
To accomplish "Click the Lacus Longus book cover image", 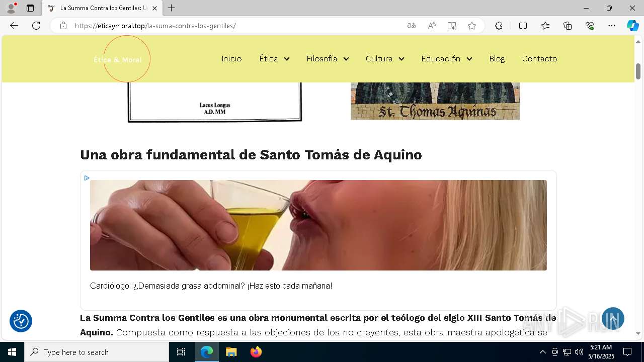I will (215, 102).
